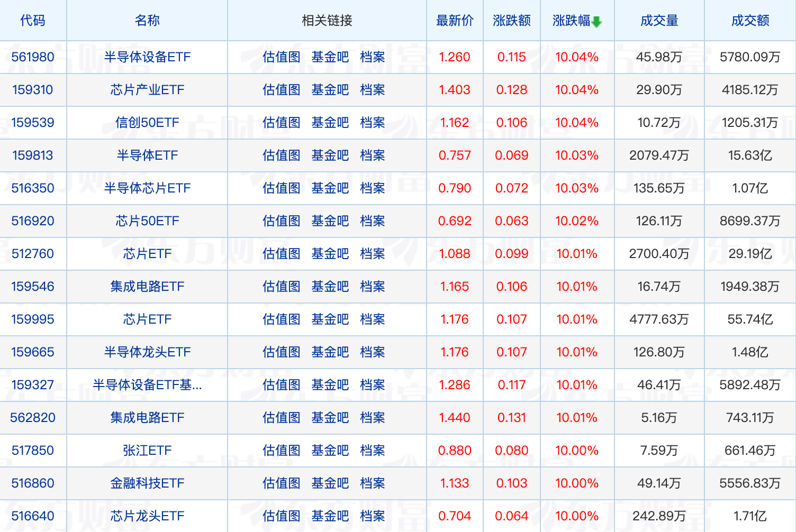The height and width of the screenshot is (532, 796).
Task: Open 基金吧 for 半导体芯片ETF
Action: pyautogui.click(x=330, y=188)
